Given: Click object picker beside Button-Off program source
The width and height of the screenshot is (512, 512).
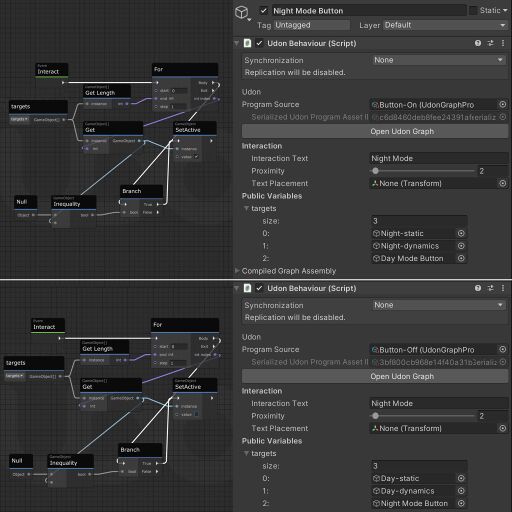Looking at the screenshot, I should (502, 349).
